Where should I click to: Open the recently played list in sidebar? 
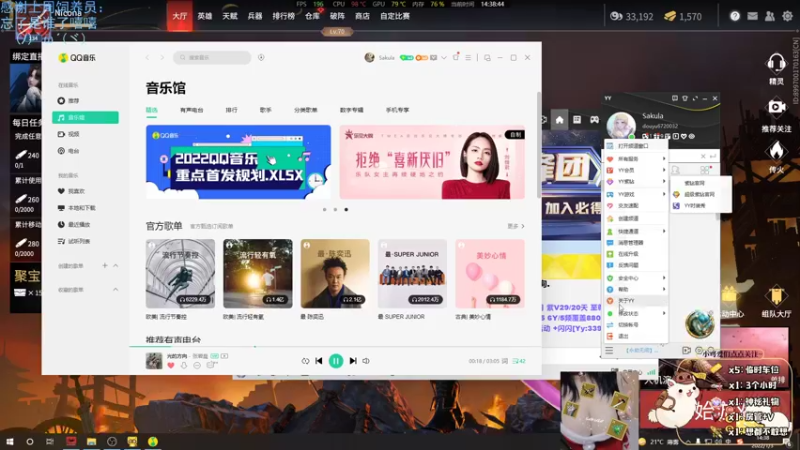(85, 224)
